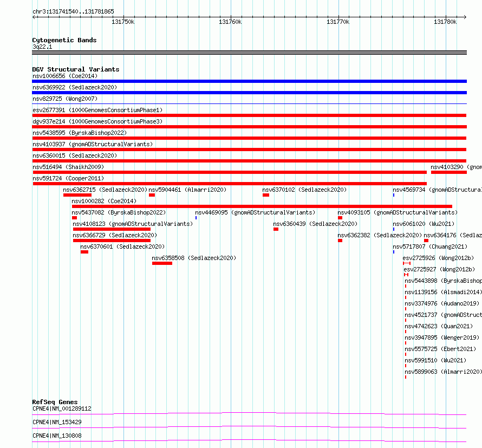Click the right arrow of coordinate ruler
Image resolution: width=482 pixels, height=448 pixels.
tap(465, 17)
